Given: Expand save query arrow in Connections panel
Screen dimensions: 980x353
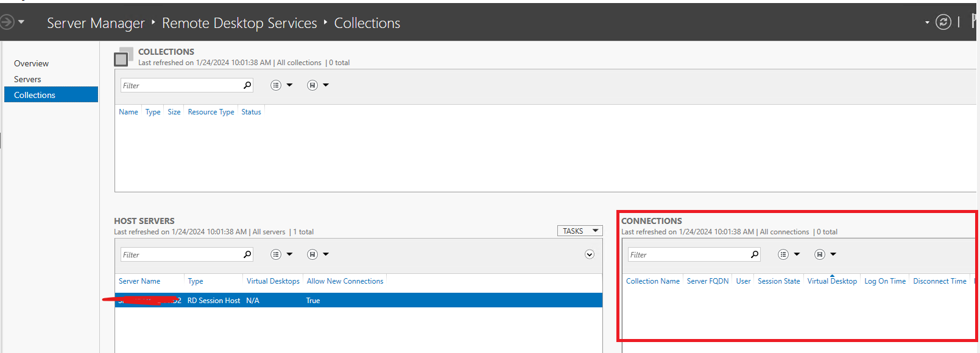Looking at the screenshot, I should (833, 254).
